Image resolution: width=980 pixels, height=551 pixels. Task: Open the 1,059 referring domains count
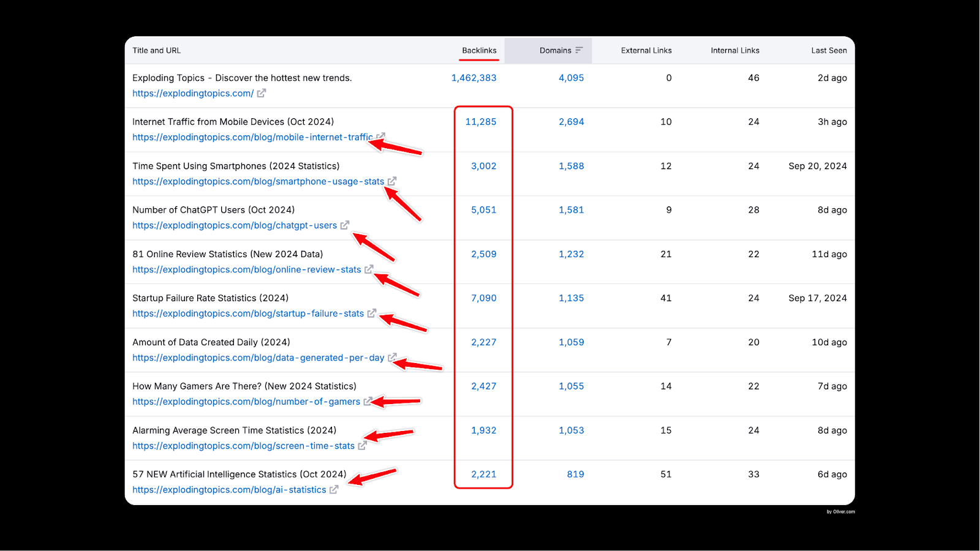click(571, 342)
